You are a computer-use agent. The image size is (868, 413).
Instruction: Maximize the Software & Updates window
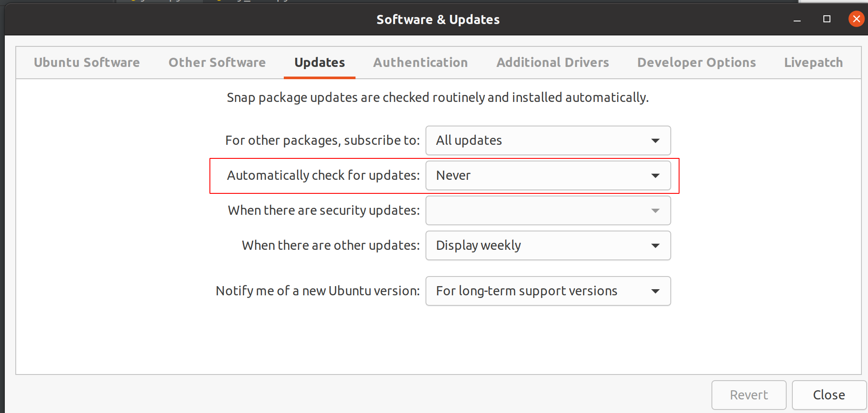[826, 19]
